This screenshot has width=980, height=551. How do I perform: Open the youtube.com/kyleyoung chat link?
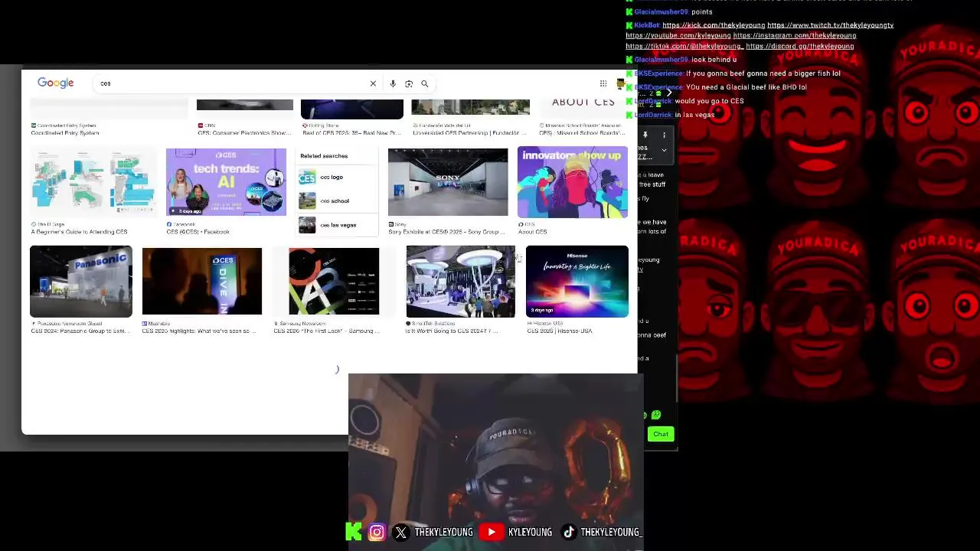[x=678, y=36]
